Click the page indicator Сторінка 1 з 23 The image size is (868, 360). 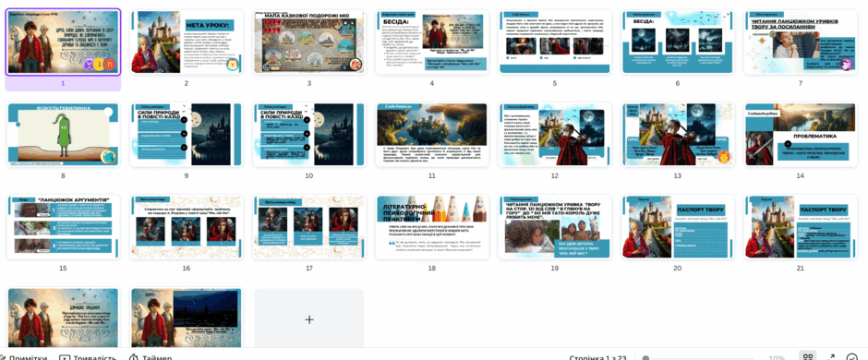click(597, 357)
